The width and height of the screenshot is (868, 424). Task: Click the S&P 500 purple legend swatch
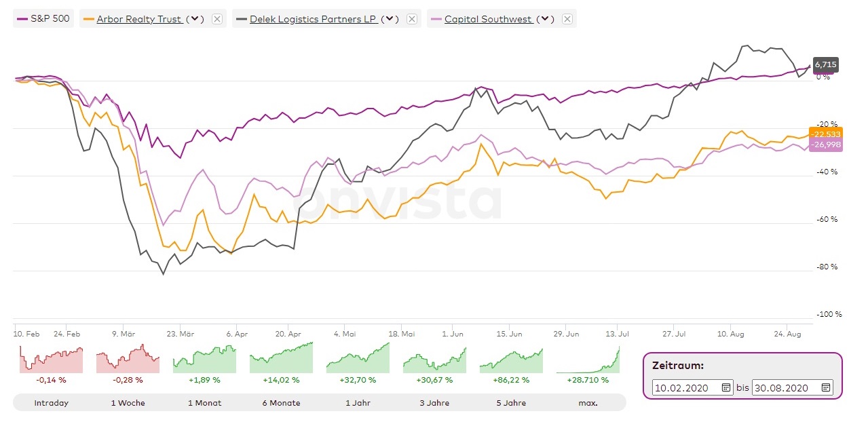pos(21,19)
